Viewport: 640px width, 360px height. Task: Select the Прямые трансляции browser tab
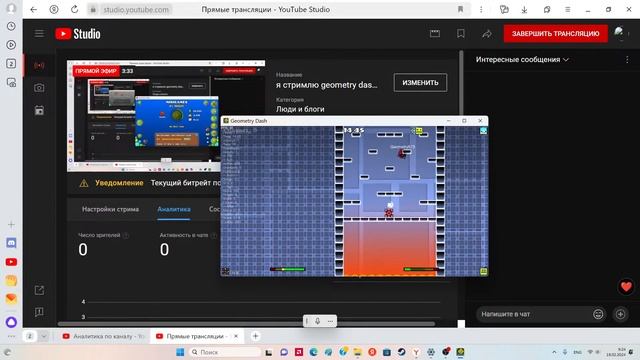click(x=197, y=336)
